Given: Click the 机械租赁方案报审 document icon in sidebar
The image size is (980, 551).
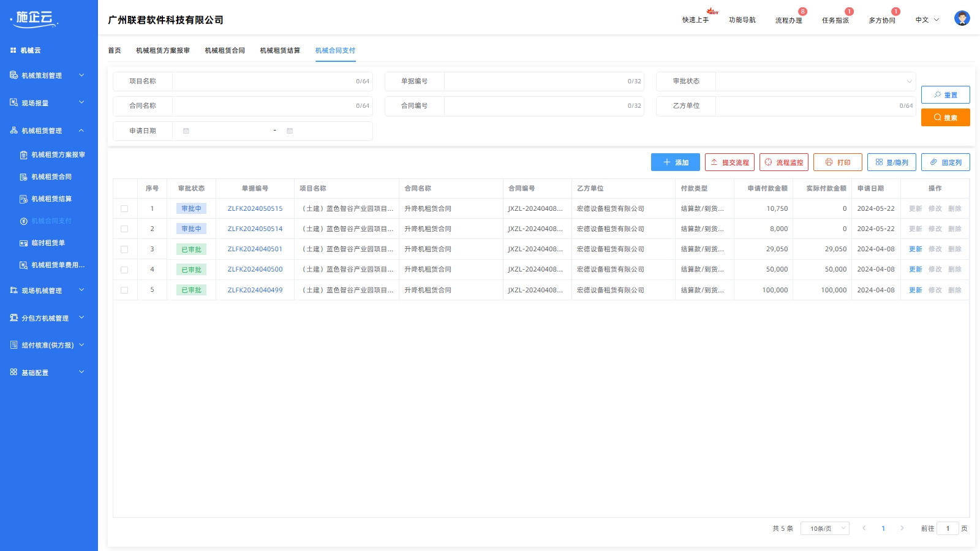Looking at the screenshot, I should click(x=23, y=155).
